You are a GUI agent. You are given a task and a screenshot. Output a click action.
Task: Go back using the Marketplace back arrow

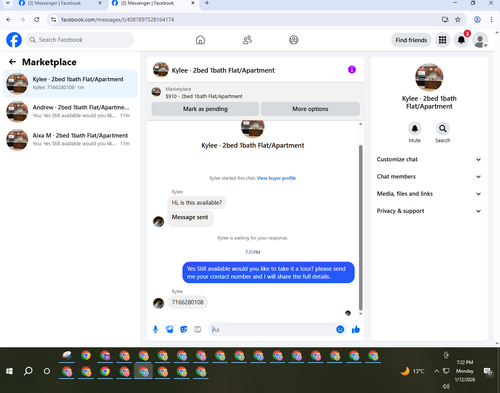[x=12, y=62]
